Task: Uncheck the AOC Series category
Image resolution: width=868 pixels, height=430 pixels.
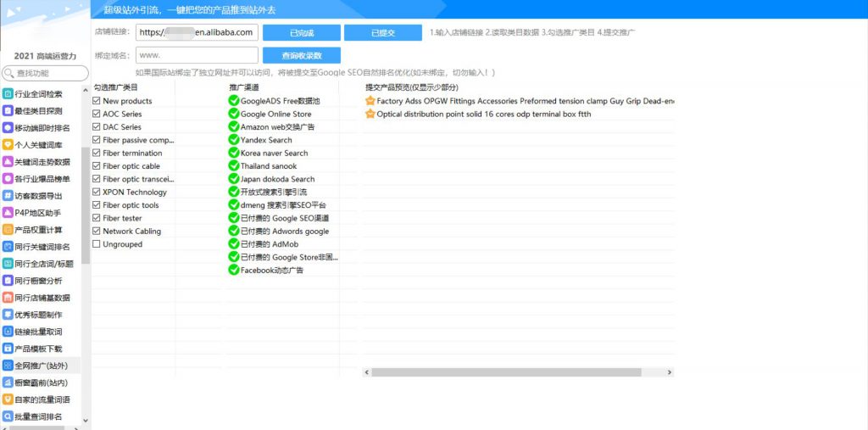Action: point(97,114)
